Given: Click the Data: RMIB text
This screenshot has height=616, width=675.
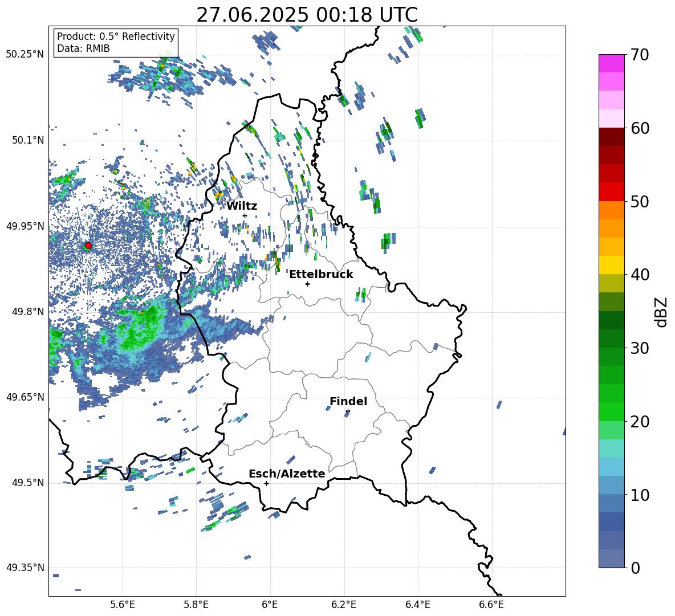Looking at the screenshot, I should pos(83,48).
